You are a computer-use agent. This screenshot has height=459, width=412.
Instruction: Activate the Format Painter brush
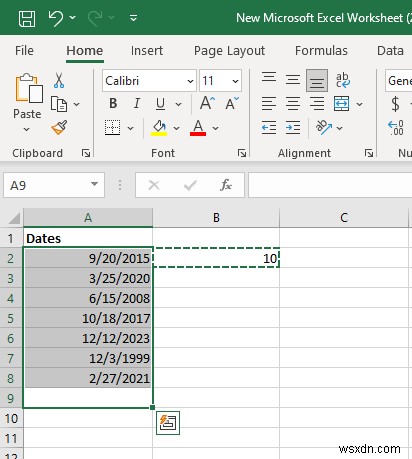59,128
